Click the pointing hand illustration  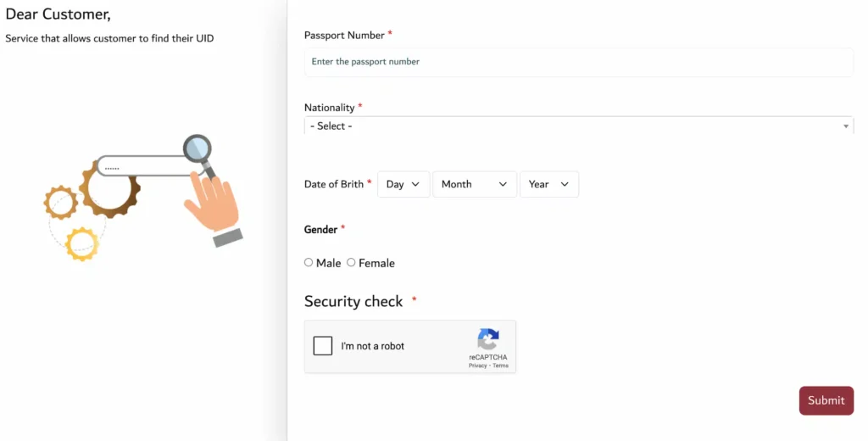pyautogui.click(x=211, y=204)
